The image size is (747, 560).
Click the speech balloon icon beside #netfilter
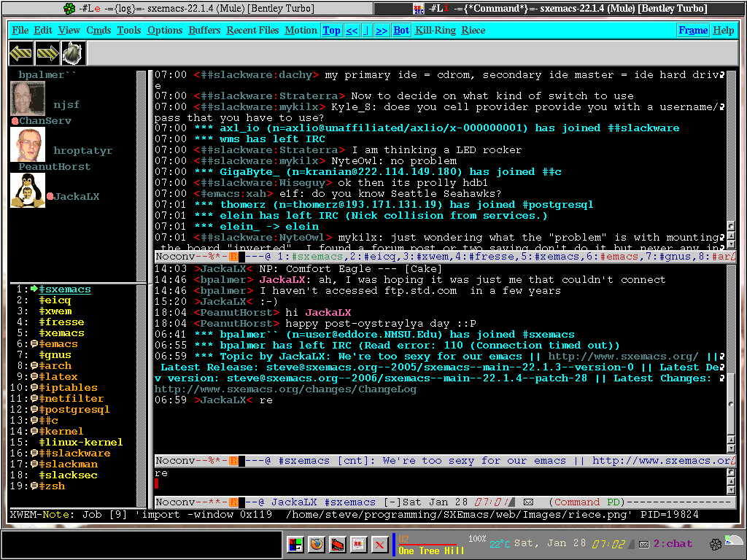[x=34, y=399]
